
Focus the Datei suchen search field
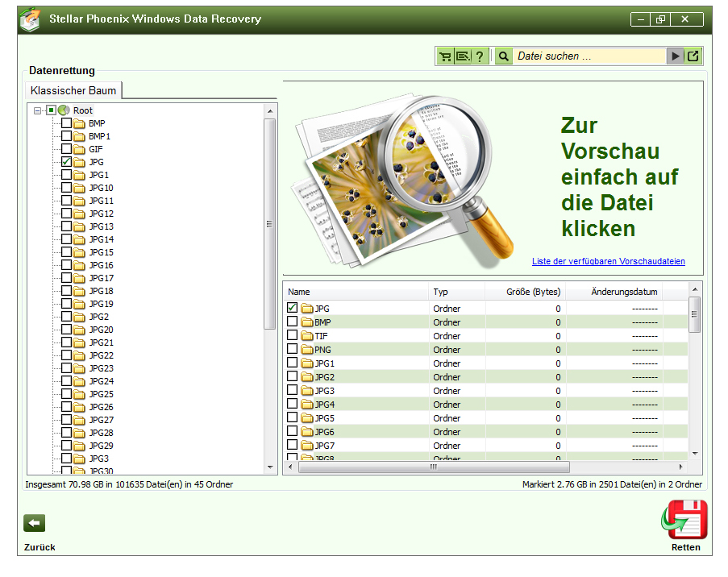click(589, 56)
